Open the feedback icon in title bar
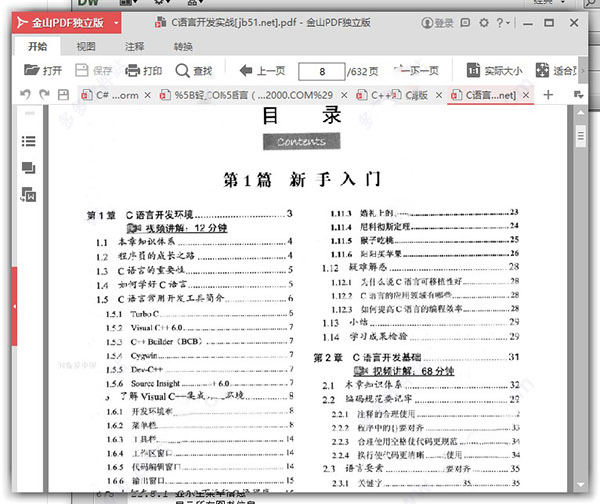 click(465, 23)
